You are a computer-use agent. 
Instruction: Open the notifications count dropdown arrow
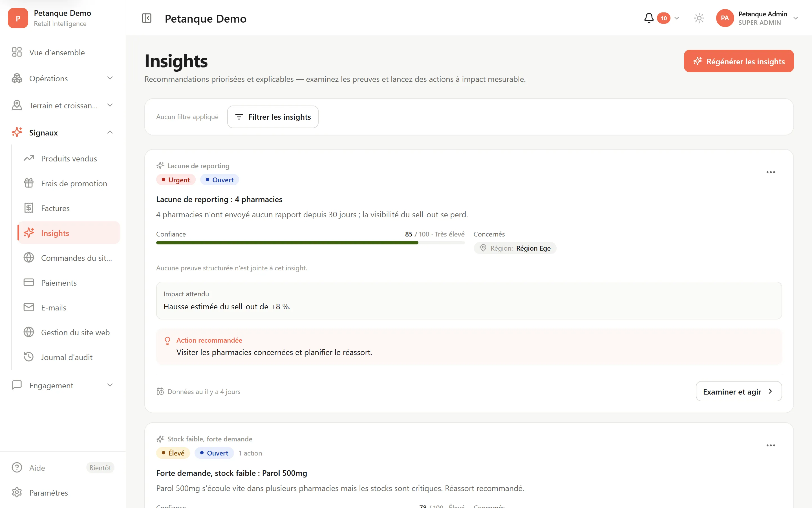tap(676, 18)
